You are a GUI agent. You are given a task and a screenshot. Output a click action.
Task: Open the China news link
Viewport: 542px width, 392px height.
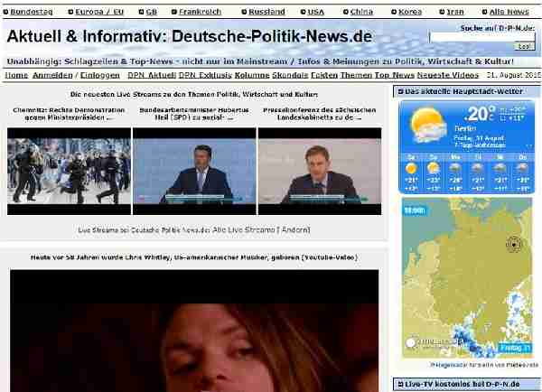pyautogui.click(x=361, y=12)
